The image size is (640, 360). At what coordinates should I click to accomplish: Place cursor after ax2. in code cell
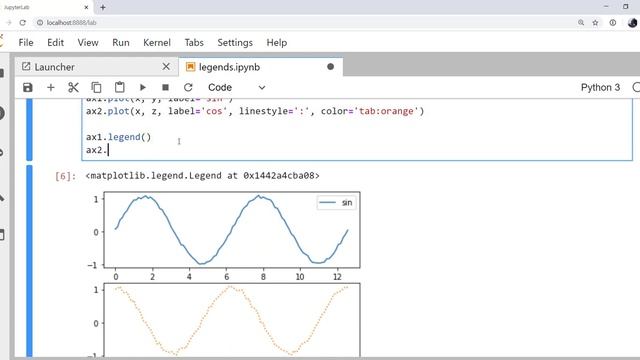(x=108, y=150)
